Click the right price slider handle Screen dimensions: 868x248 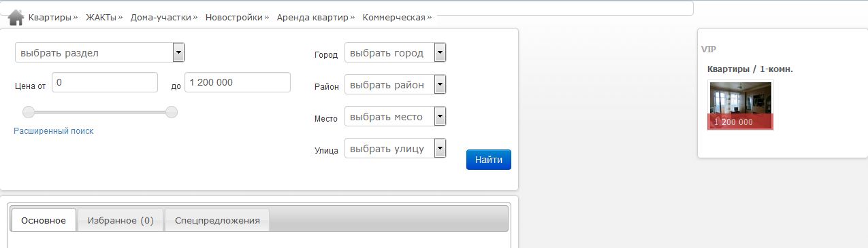[172, 112]
